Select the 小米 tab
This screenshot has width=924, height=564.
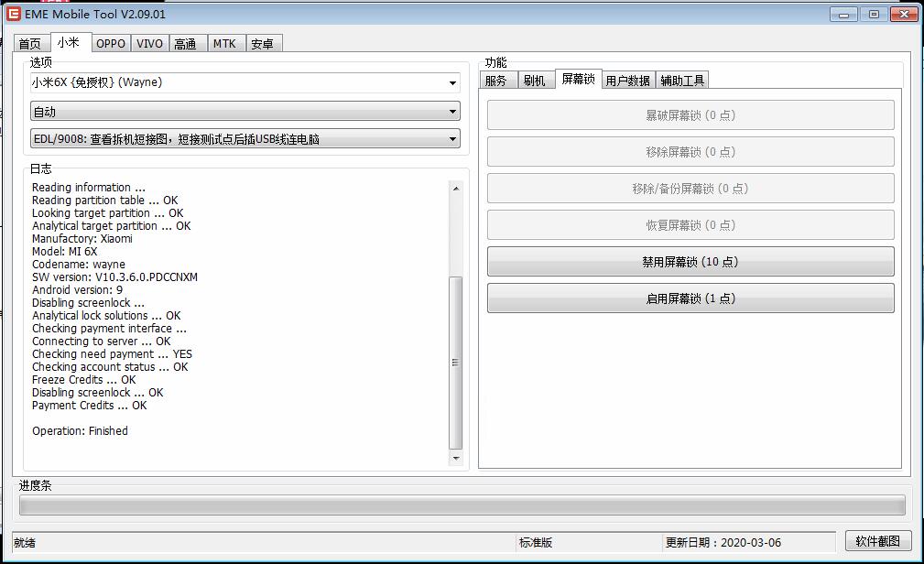(x=71, y=42)
